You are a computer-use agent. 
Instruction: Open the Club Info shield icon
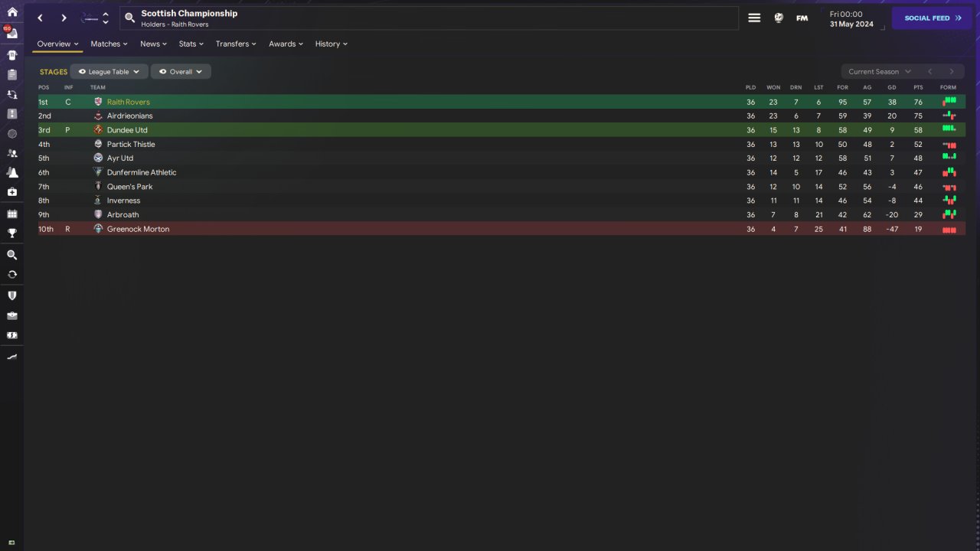click(x=11, y=295)
